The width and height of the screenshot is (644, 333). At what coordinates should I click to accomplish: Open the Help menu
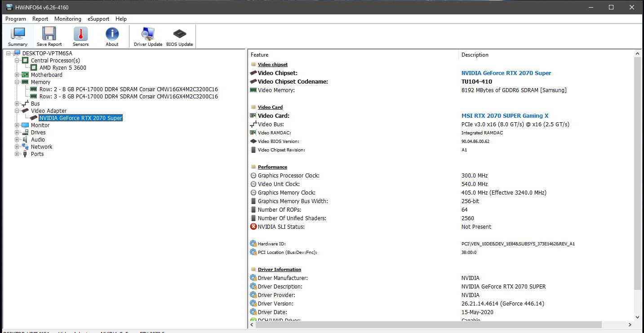[x=121, y=19]
